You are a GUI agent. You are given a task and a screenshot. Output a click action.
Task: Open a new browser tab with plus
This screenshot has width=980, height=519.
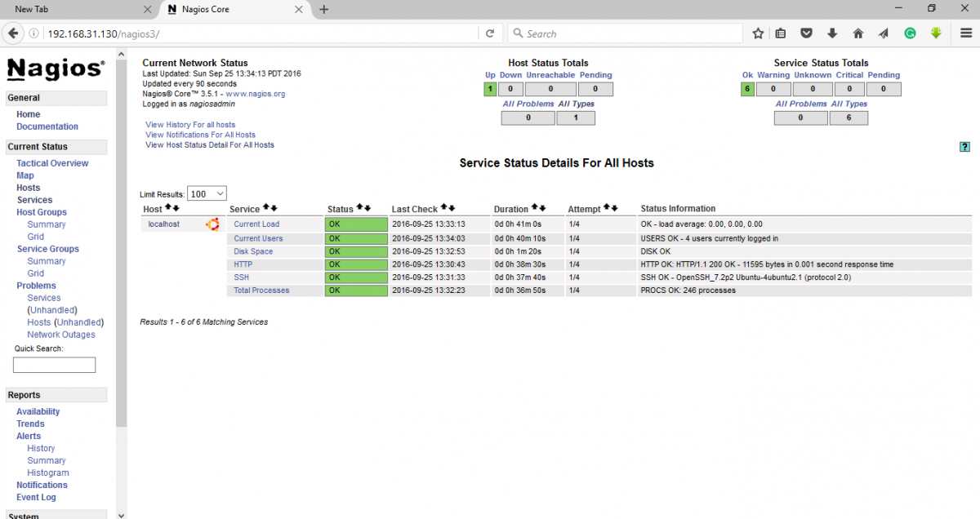point(324,9)
